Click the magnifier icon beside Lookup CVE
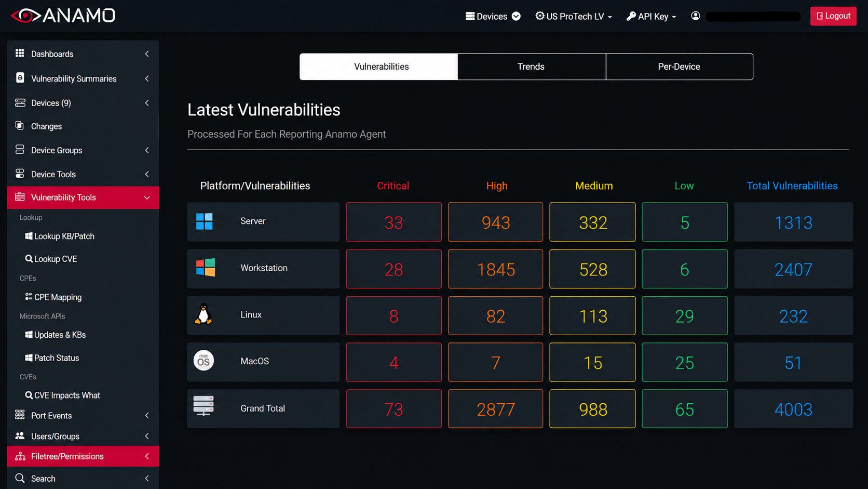Screen dimensions: 868x489 (x=29, y=258)
